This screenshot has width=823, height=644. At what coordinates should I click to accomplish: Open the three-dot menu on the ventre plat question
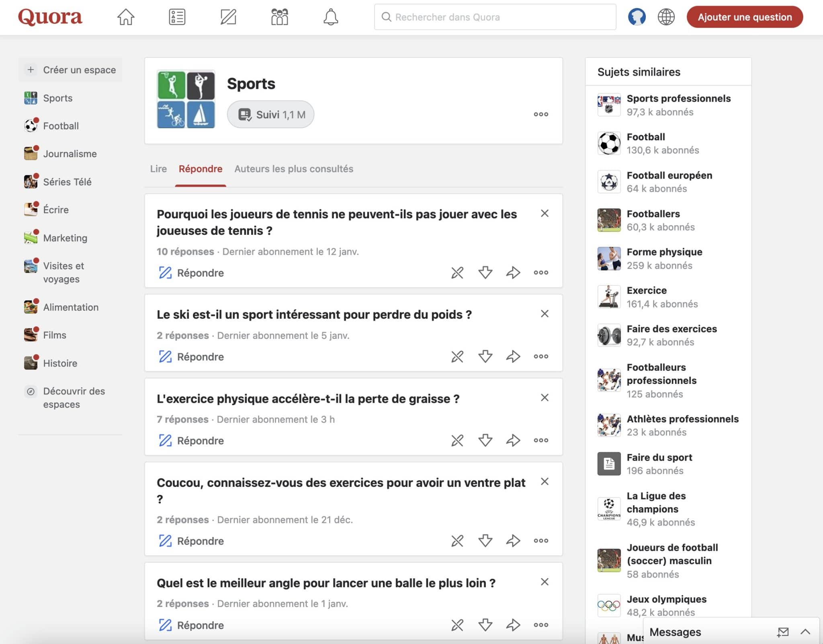(541, 540)
